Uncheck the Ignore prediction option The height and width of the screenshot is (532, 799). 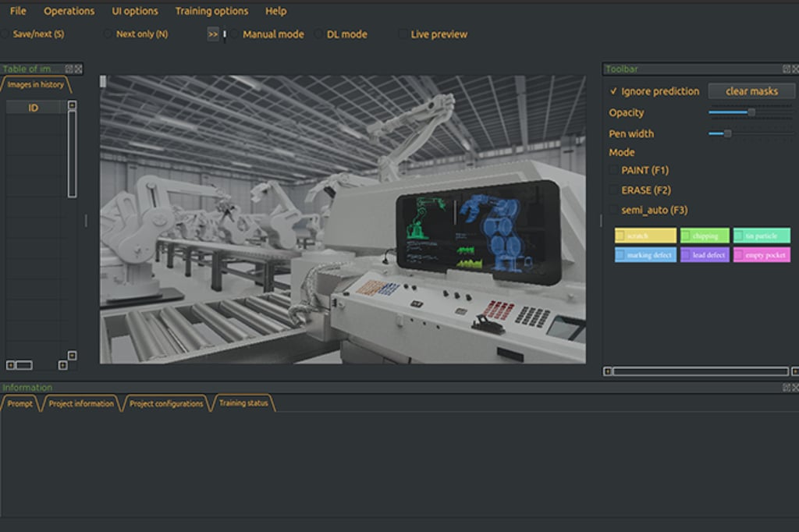click(x=613, y=90)
